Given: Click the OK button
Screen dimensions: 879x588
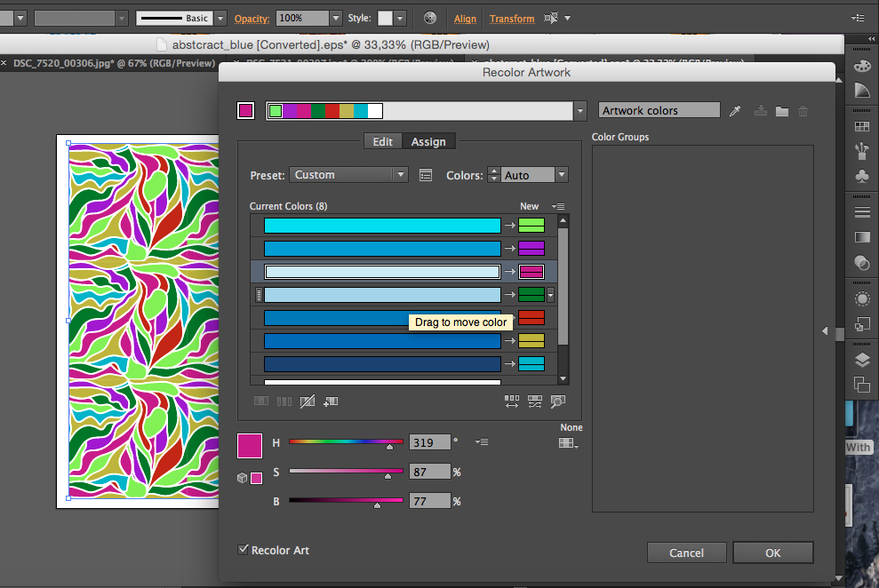Looking at the screenshot, I should 773,552.
